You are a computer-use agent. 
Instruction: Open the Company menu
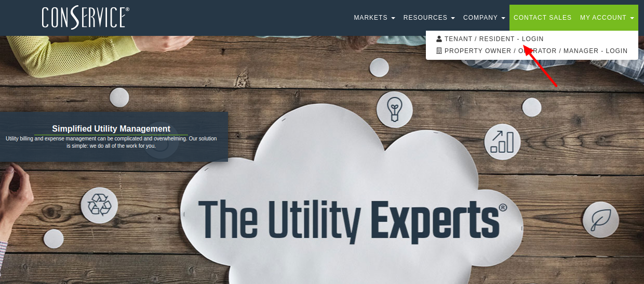click(x=484, y=18)
